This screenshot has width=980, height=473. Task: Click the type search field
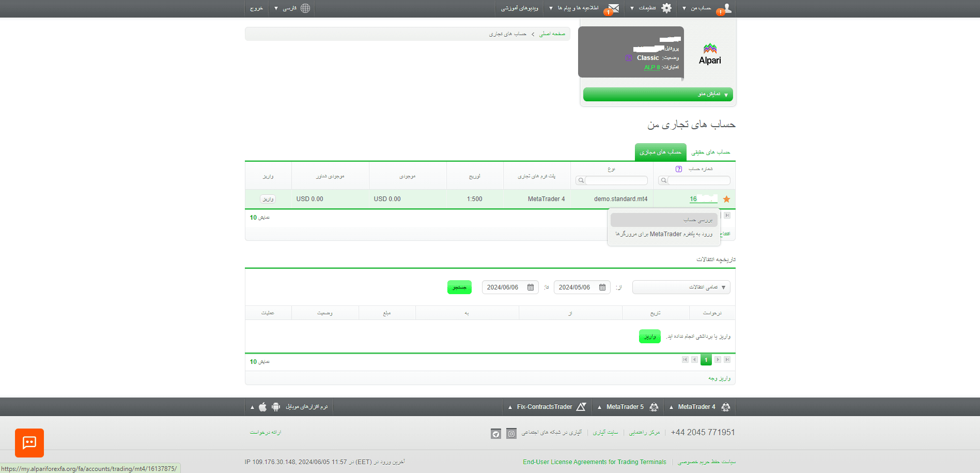tap(616, 180)
